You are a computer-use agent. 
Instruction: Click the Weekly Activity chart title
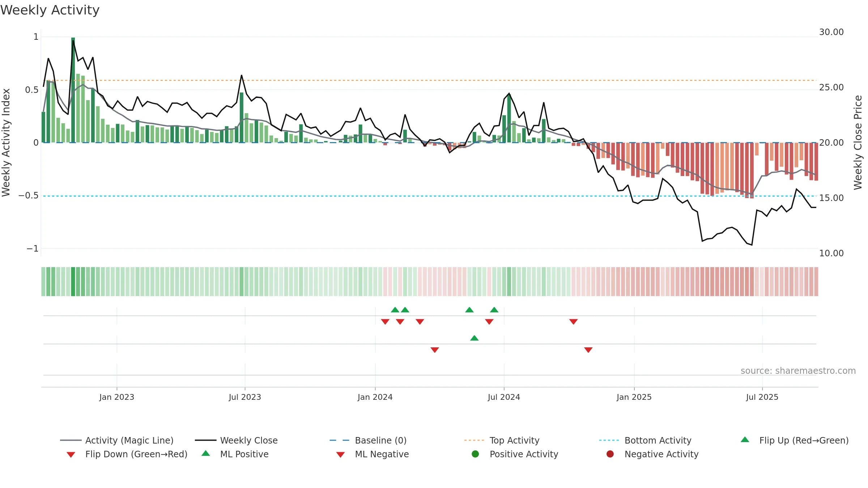[x=50, y=10]
